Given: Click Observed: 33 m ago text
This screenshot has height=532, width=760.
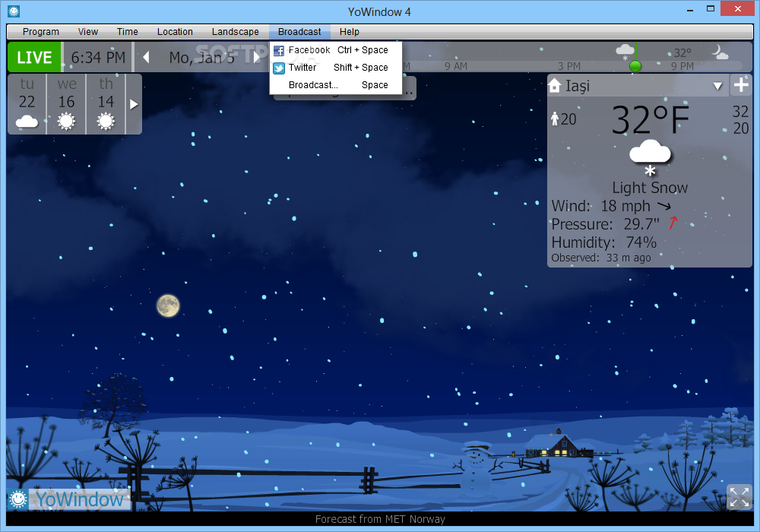Looking at the screenshot, I should coord(601,258).
